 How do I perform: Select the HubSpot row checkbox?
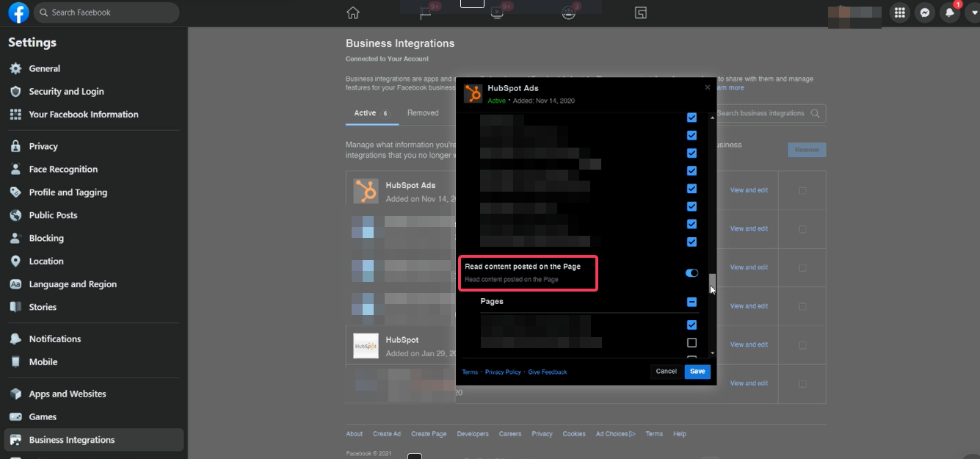(802, 345)
